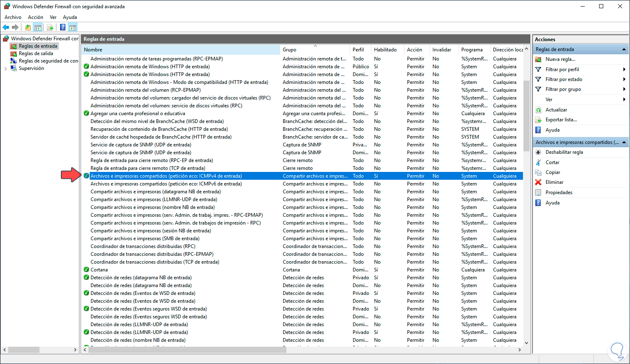630x364 pixels.
Task: Open the Filtrar por perfil submenu arrow
Action: [624, 70]
